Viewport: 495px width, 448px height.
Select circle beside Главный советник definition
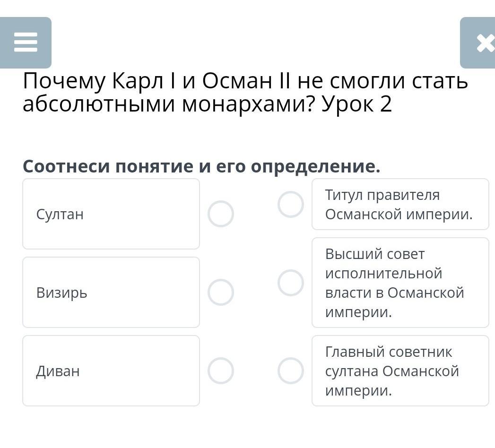(x=291, y=370)
